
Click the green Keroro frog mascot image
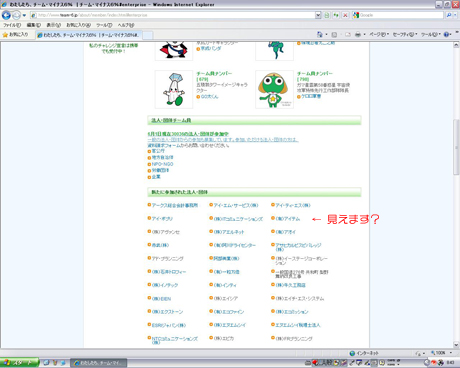(x=274, y=89)
